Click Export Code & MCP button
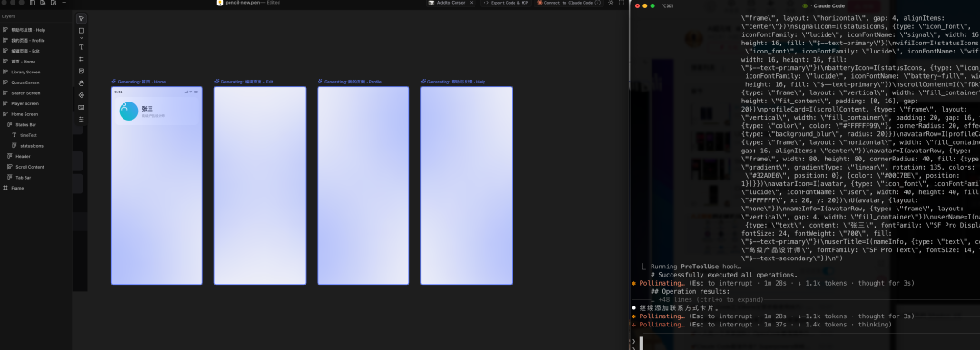 (505, 3)
